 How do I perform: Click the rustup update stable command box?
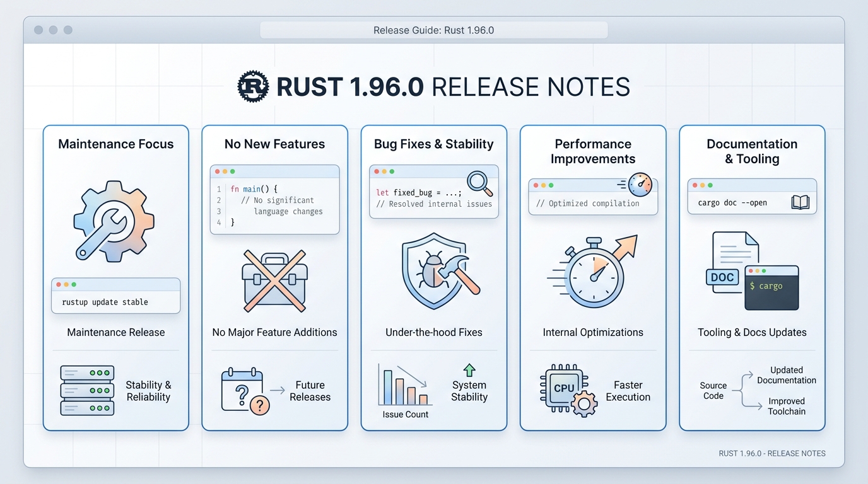(116, 296)
